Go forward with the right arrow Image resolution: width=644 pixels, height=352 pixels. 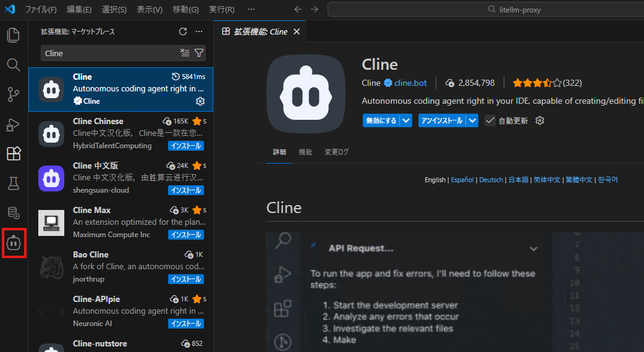click(x=314, y=9)
